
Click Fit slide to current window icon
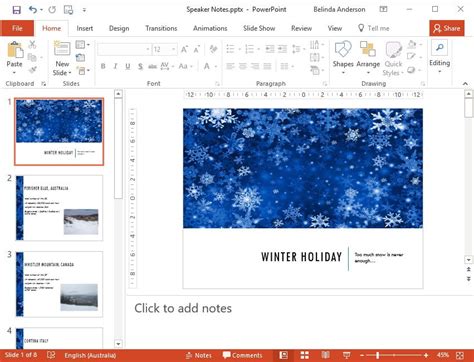(460, 355)
